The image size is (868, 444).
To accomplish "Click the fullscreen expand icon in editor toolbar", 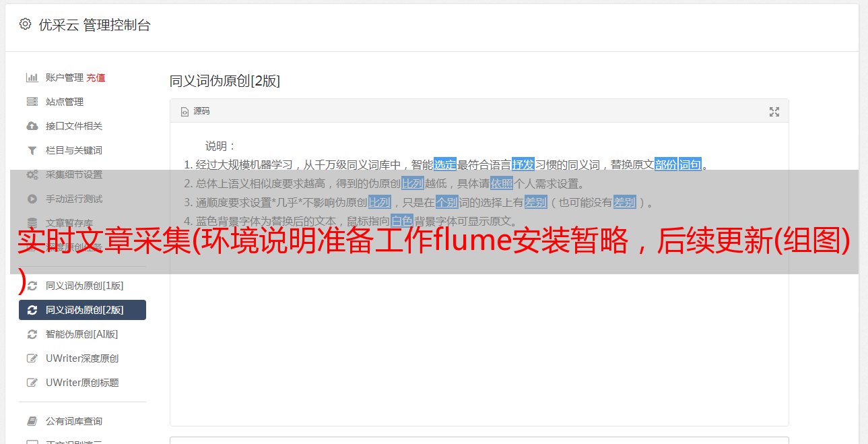I will pos(774,112).
